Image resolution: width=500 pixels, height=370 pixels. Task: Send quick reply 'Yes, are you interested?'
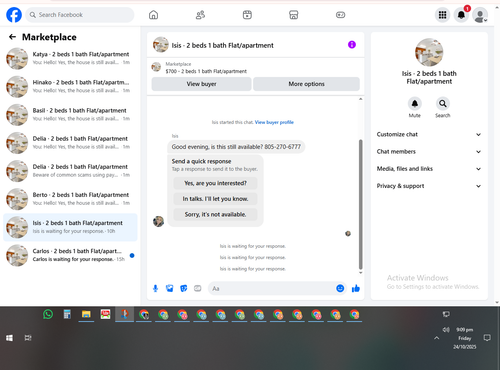tap(215, 183)
